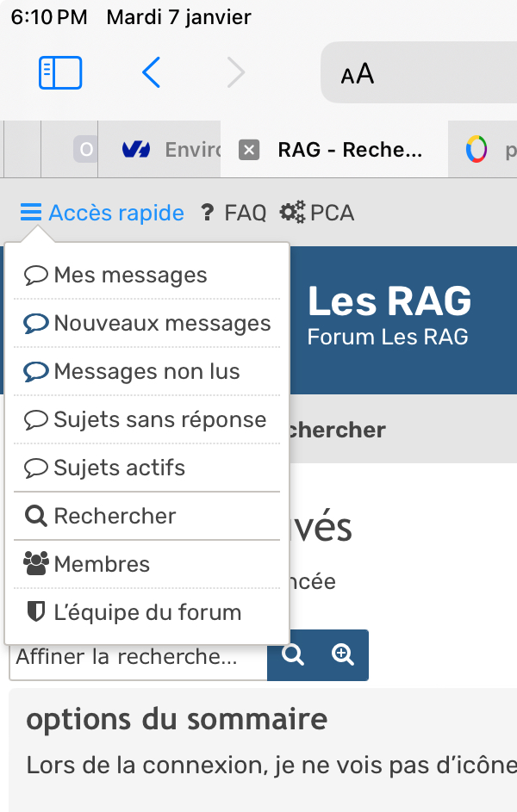
Task: Close the RAG - Recherche tab
Action: pos(248,150)
